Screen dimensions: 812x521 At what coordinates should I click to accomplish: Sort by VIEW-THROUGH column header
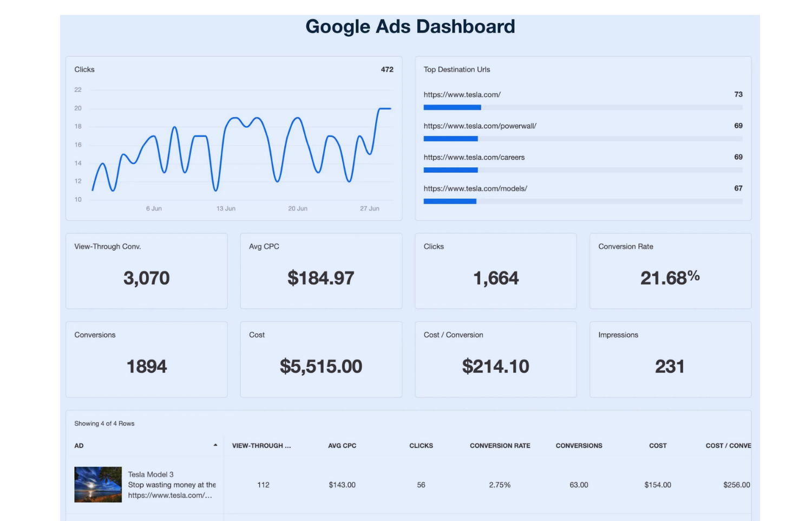tap(261, 446)
